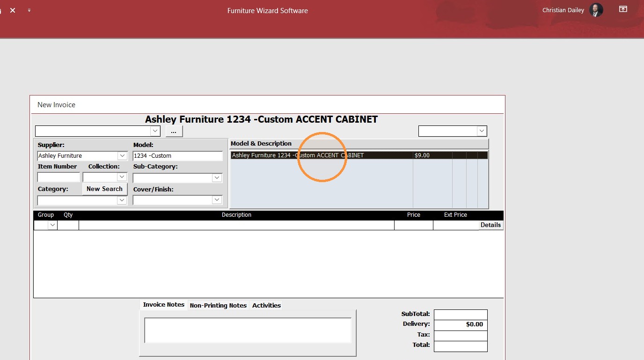This screenshot has height=360, width=644.
Task: Close the window with the X icon
Action: point(13,10)
